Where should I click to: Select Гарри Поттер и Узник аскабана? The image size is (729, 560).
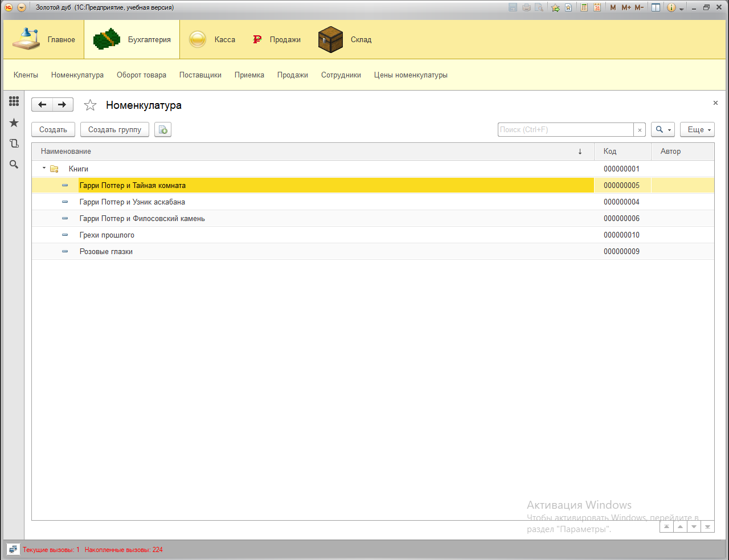pos(373,202)
